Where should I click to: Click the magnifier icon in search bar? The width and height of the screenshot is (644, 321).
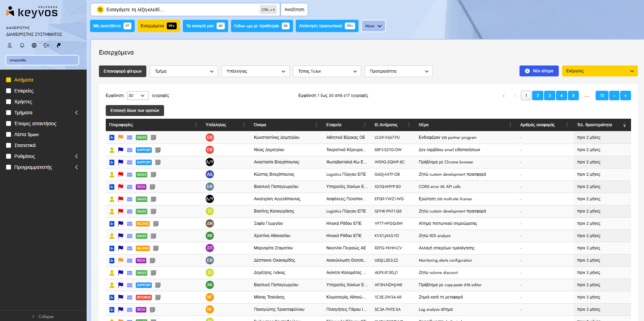(x=100, y=10)
